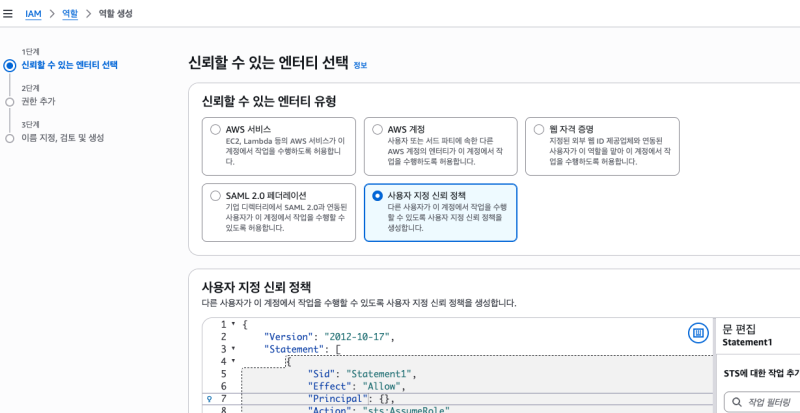Viewport: 800px width, 413px height.
Task: Click the step 2 circle indicator
Action: 10,101
